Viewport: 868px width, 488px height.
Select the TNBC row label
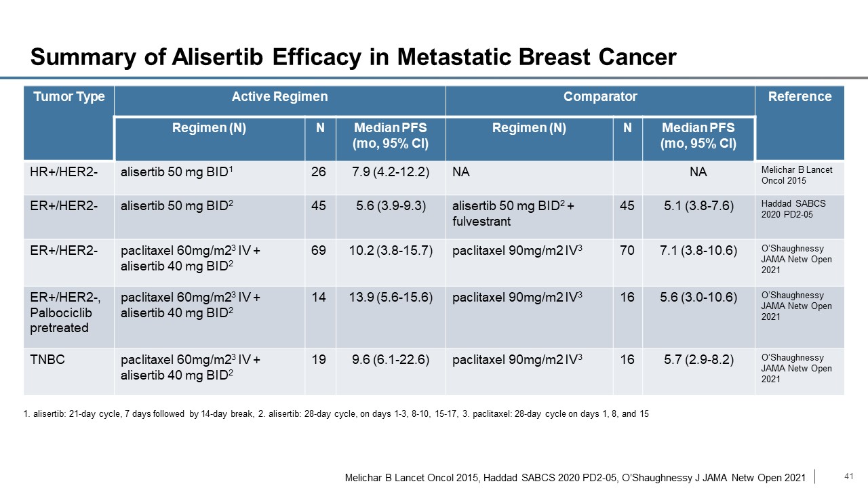(x=47, y=360)
